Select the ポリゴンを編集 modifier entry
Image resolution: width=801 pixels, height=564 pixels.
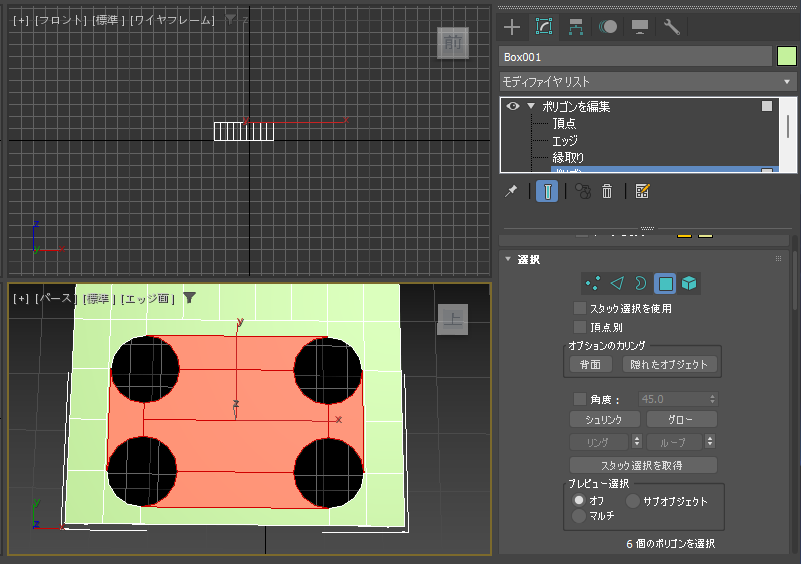click(x=576, y=106)
